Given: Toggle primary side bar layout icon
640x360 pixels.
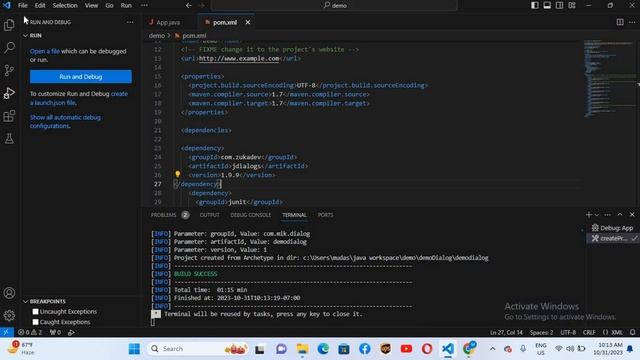Looking at the screenshot, I should (535, 5).
